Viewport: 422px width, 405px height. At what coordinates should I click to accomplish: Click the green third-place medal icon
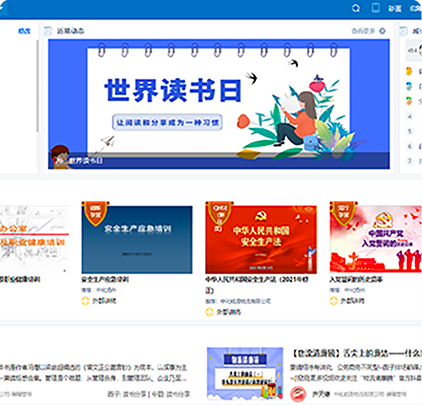pos(409,101)
